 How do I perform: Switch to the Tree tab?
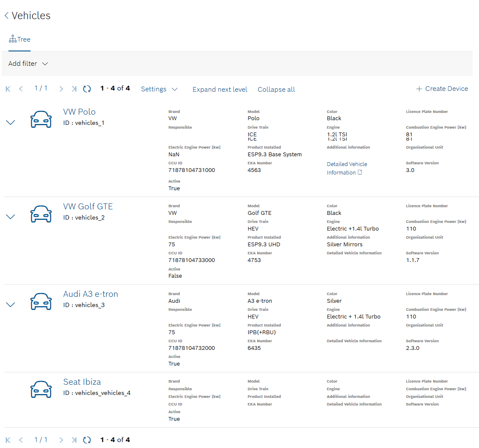20,39
